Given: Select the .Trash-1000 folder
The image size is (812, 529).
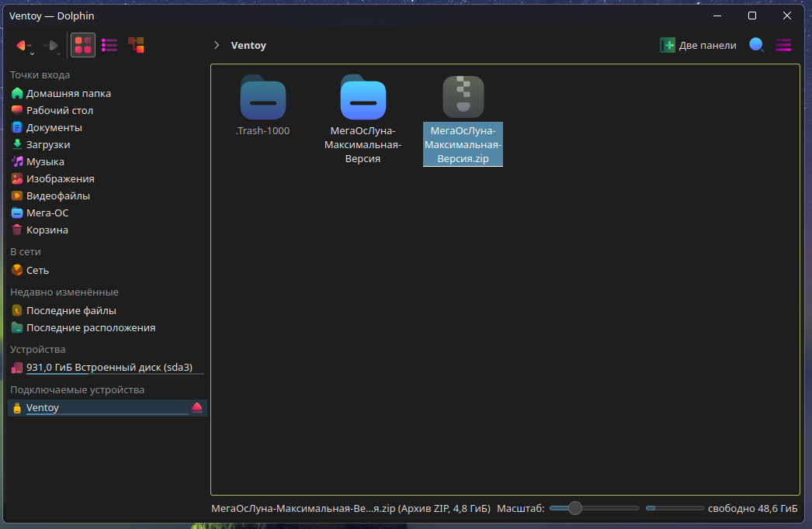Looking at the screenshot, I should point(262,105).
